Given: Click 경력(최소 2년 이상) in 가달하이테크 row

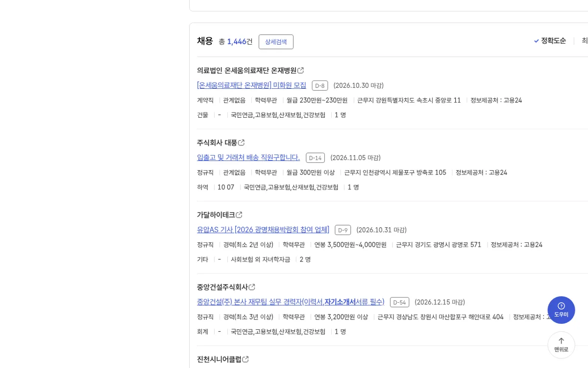Looking at the screenshot, I should point(248,244).
